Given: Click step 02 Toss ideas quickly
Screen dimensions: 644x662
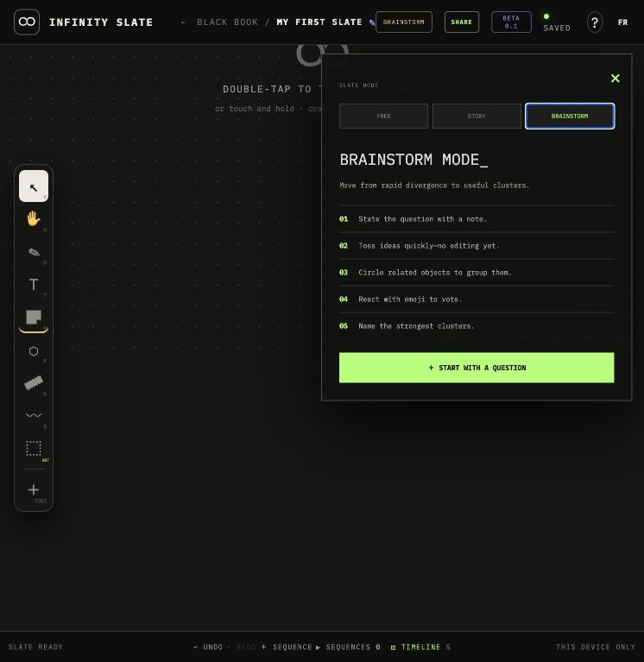Looking at the screenshot, I should 477,246.
